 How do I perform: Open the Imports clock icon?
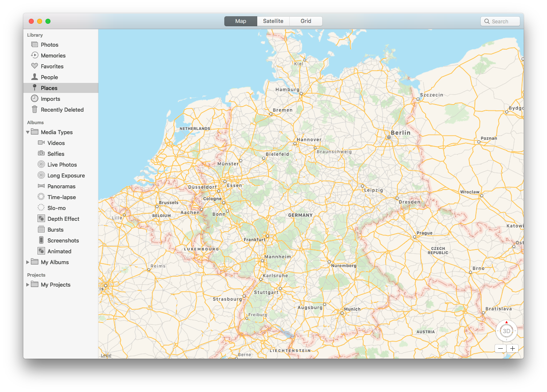[35, 99]
